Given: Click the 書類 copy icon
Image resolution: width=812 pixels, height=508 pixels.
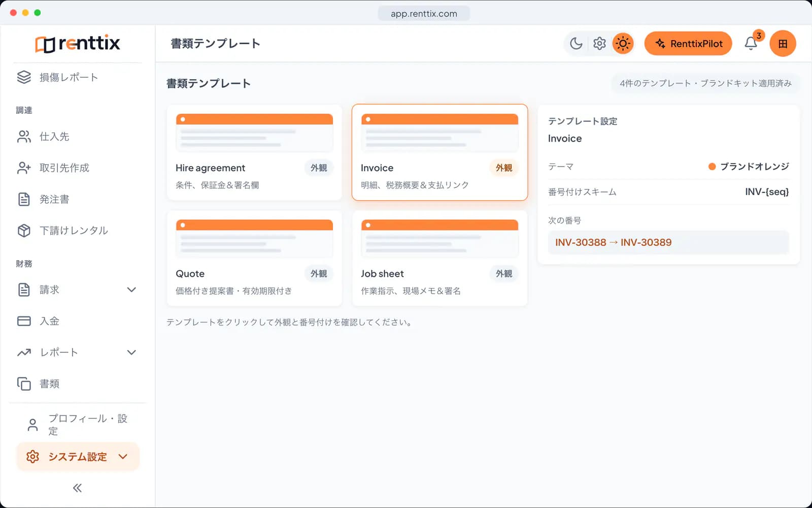Looking at the screenshot, I should (x=24, y=384).
